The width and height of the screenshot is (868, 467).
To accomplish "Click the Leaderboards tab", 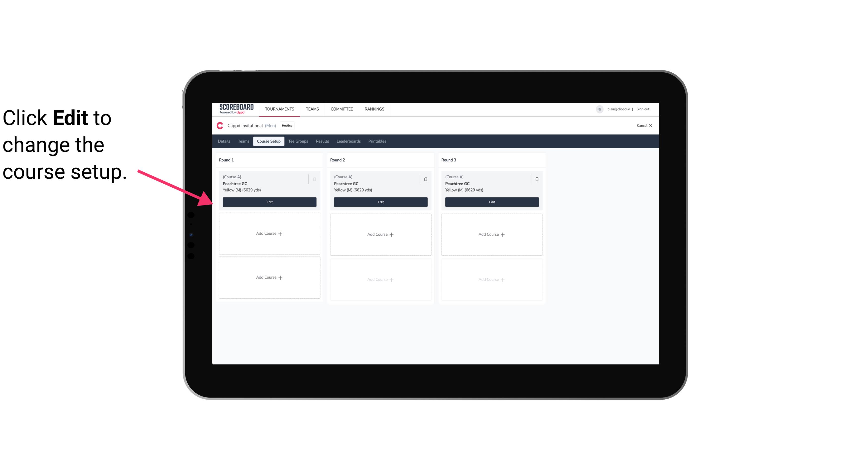I will pos(348,141).
